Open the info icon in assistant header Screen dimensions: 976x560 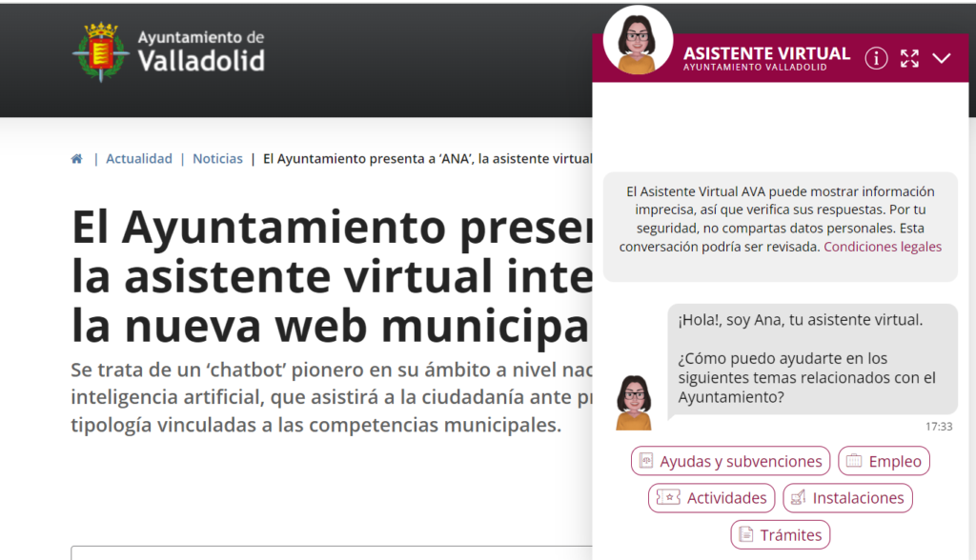click(x=876, y=58)
